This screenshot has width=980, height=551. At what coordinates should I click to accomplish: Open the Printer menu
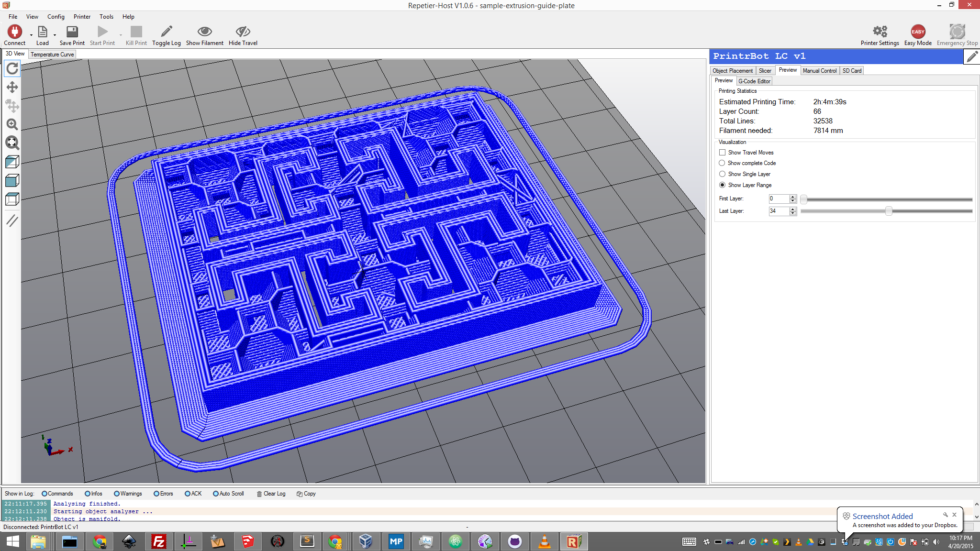[82, 17]
